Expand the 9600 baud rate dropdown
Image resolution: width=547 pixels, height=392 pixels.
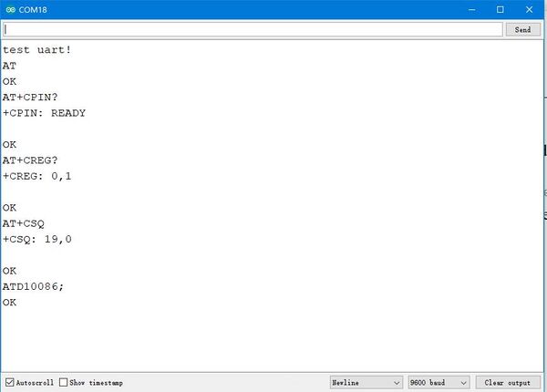point(439,383)
